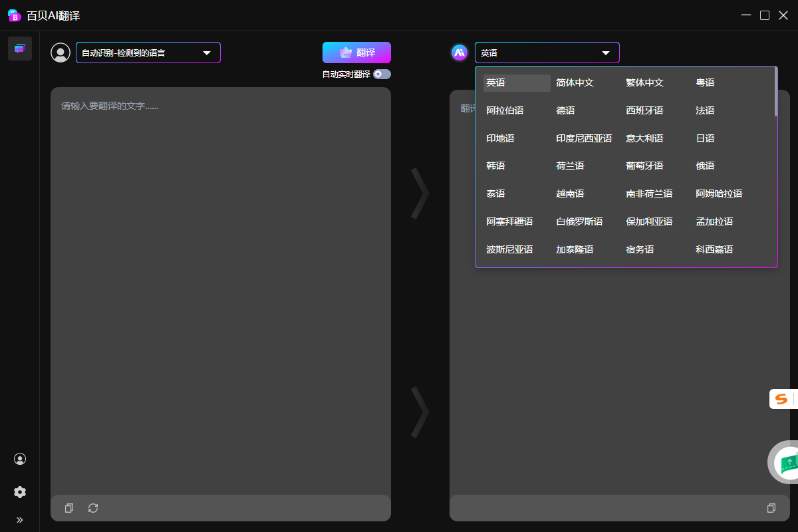Copy translation result with right copy icon

pos(771,508)
